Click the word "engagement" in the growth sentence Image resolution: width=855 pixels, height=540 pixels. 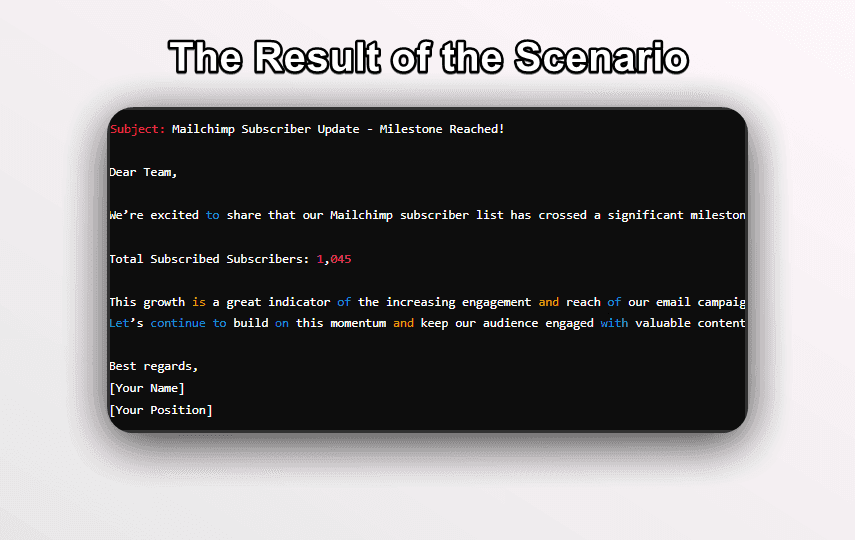496,302
